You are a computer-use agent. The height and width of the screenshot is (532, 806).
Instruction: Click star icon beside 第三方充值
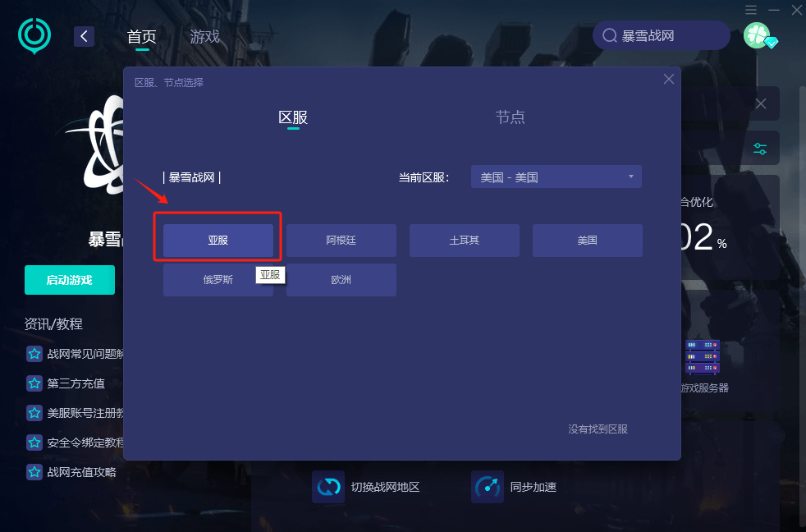click(x=34, y=383)
